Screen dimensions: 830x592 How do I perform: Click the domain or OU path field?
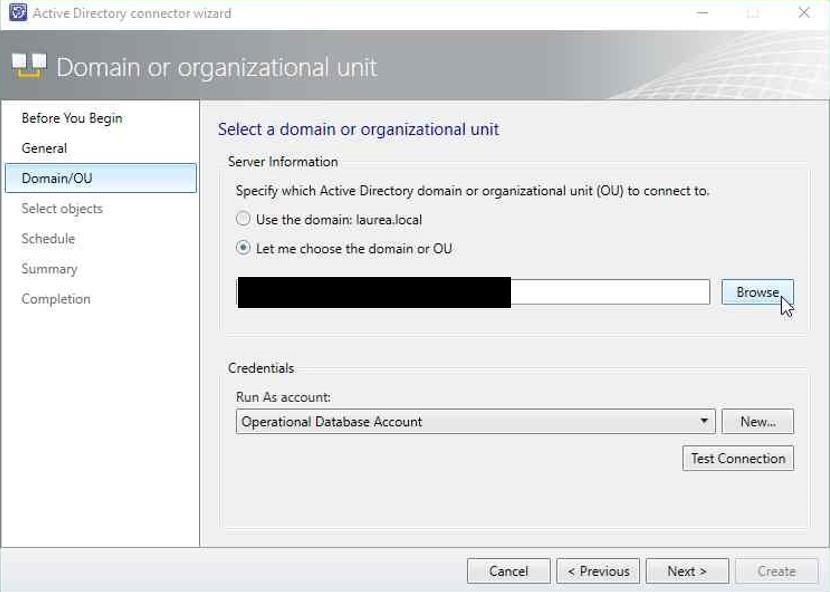[x=473, y=292]
